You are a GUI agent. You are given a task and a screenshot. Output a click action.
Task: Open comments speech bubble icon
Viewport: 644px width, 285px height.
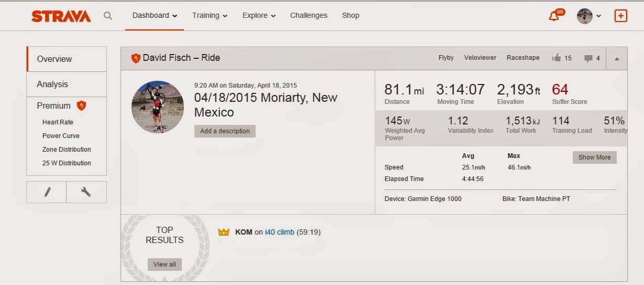coord(588,58)
